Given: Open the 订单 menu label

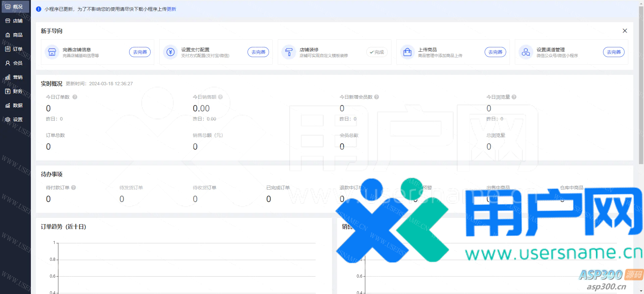Looking at the screenshot, I should pos(18,49).
